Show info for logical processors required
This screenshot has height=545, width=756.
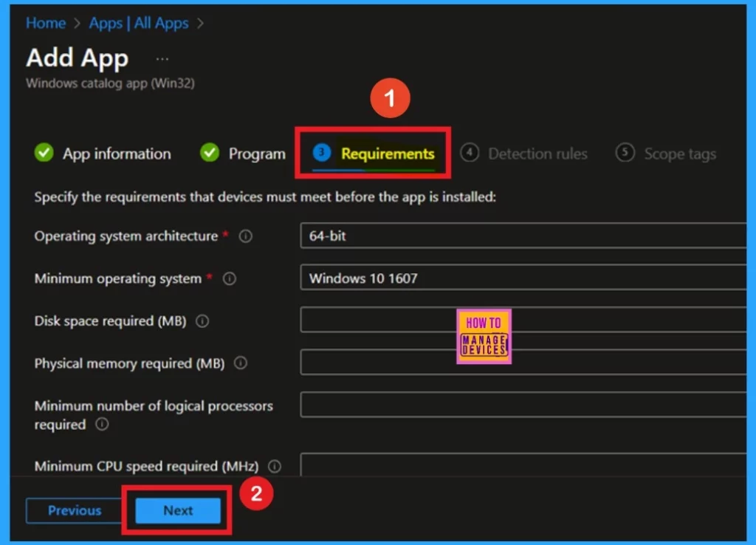(102, 425)
